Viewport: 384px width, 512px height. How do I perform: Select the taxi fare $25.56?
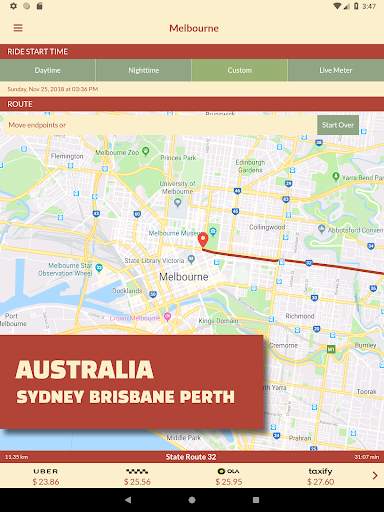[137, 477]
